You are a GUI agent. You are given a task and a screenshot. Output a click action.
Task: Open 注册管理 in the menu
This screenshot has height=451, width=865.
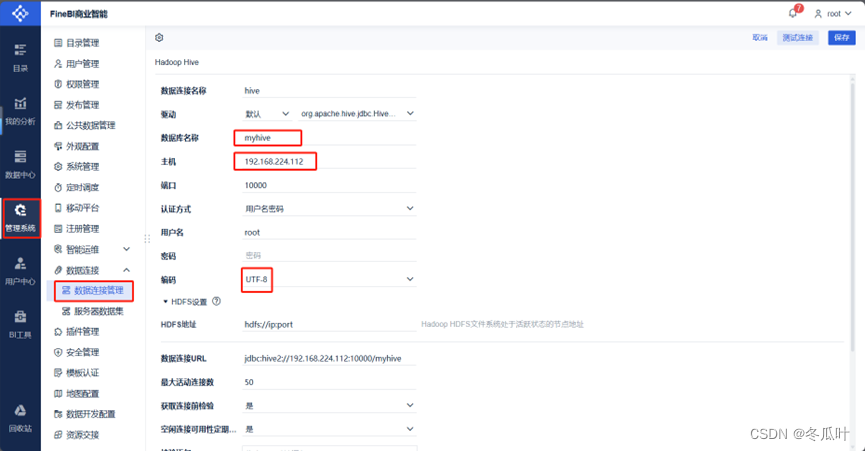(x=77, y=229)
